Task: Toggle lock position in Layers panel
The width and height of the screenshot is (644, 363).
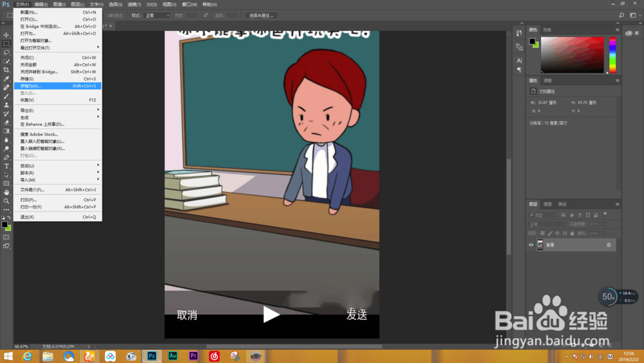Action: (557, 233)
